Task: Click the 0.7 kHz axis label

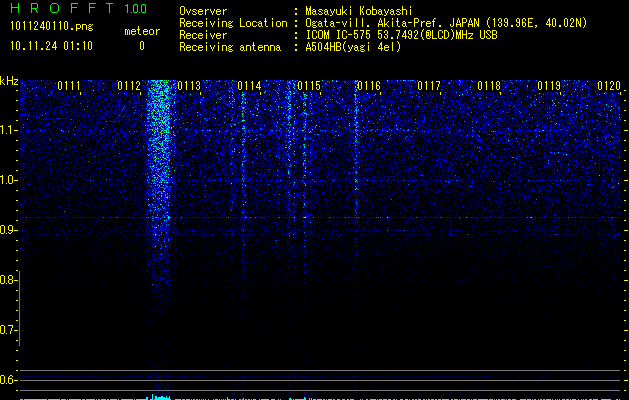Action: [8, 330]
